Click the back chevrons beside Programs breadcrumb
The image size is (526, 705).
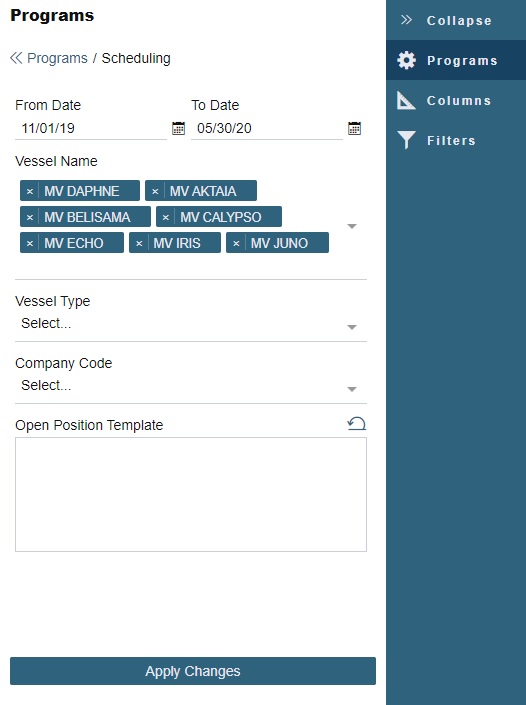point(16,58)
